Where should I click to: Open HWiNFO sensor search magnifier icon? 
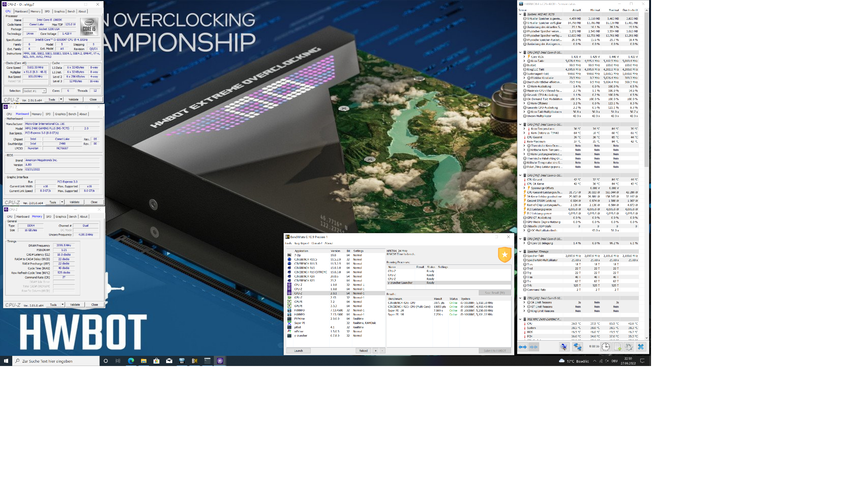(x=564, y=347)
